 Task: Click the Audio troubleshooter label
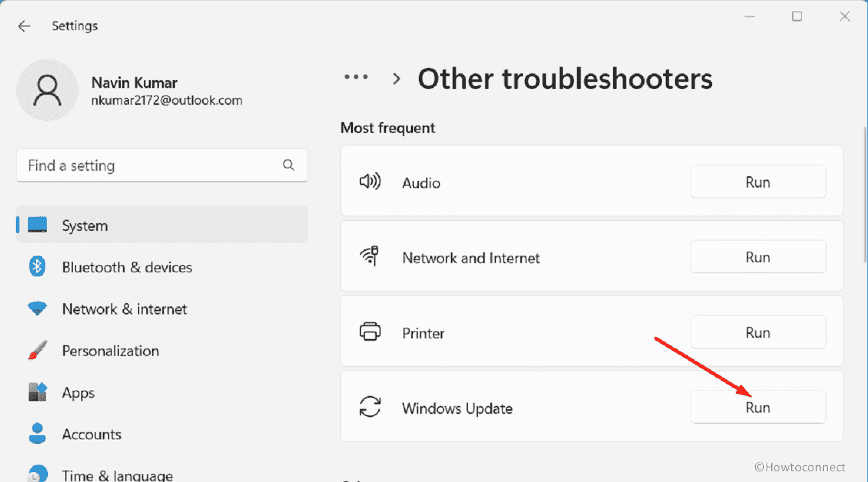click(x=421, y=183)
